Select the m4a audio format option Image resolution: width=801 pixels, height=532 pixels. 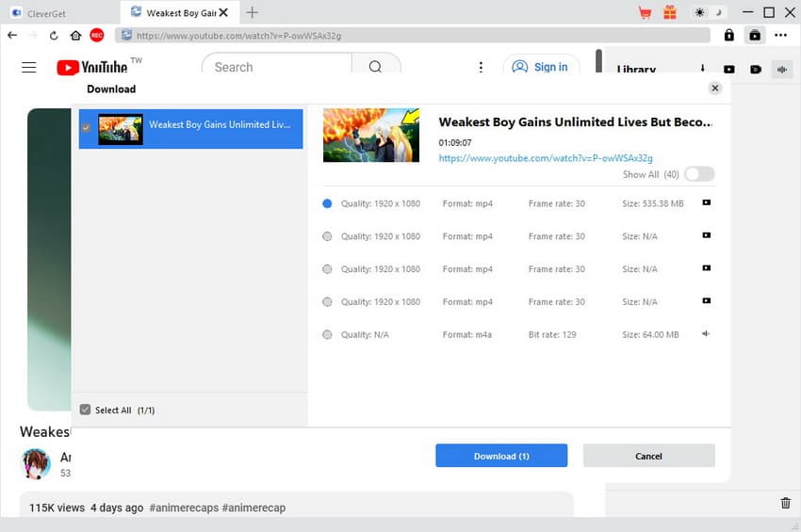coord(327,335)
